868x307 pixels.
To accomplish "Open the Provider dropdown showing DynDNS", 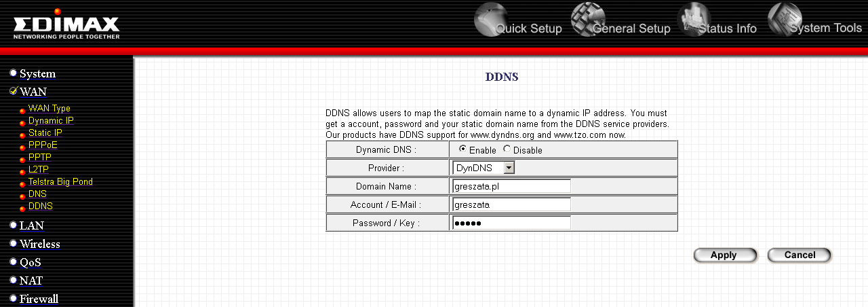I will click(x=484, y=168).
